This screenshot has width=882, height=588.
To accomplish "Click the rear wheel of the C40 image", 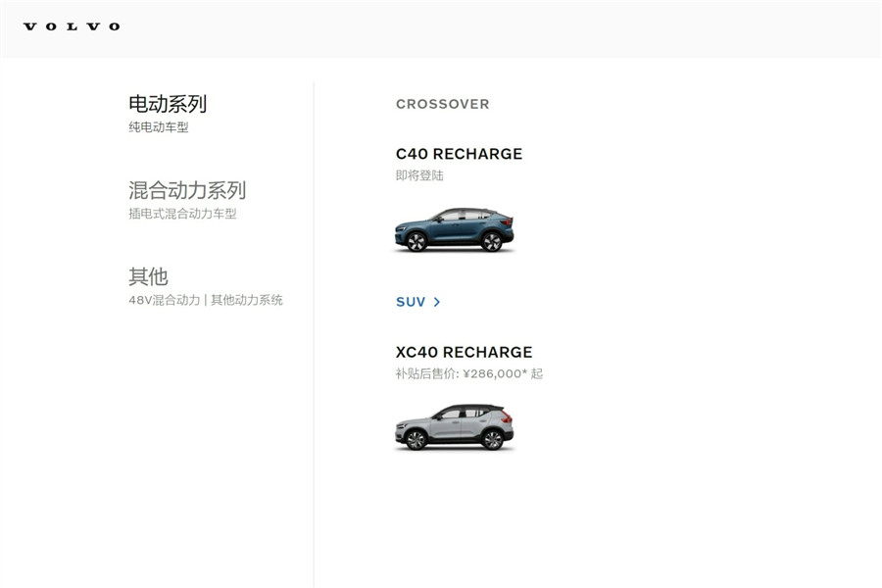I will pyautogui.click(x=492, y=241).
